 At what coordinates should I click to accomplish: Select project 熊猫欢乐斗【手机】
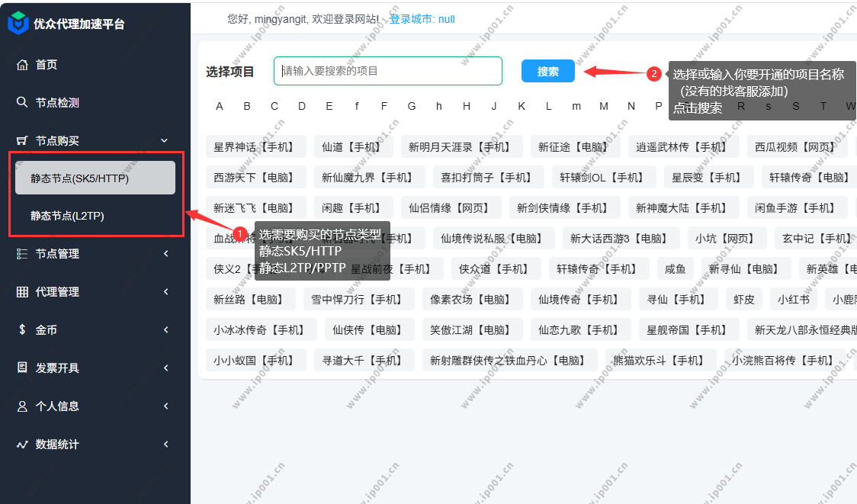(661, 361)
